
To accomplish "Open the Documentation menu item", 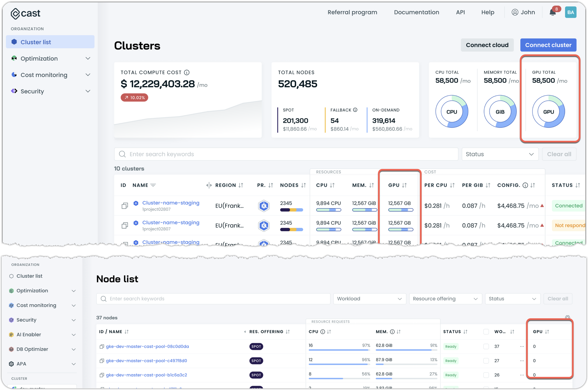I will (x=416, y=12).
